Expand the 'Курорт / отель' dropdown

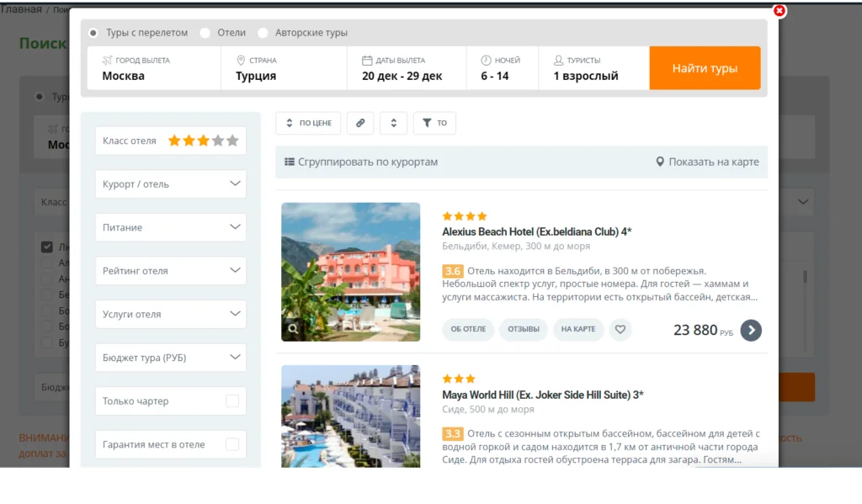click(170, 184)
